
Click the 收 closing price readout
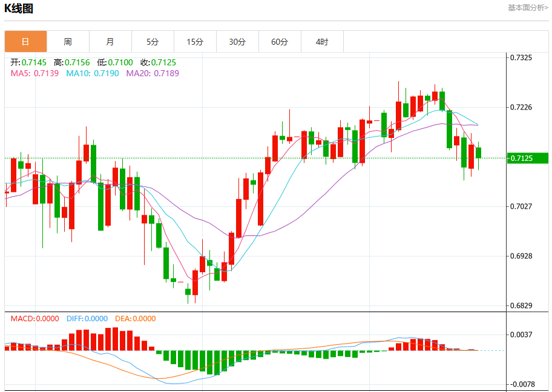tap(158, 63)
